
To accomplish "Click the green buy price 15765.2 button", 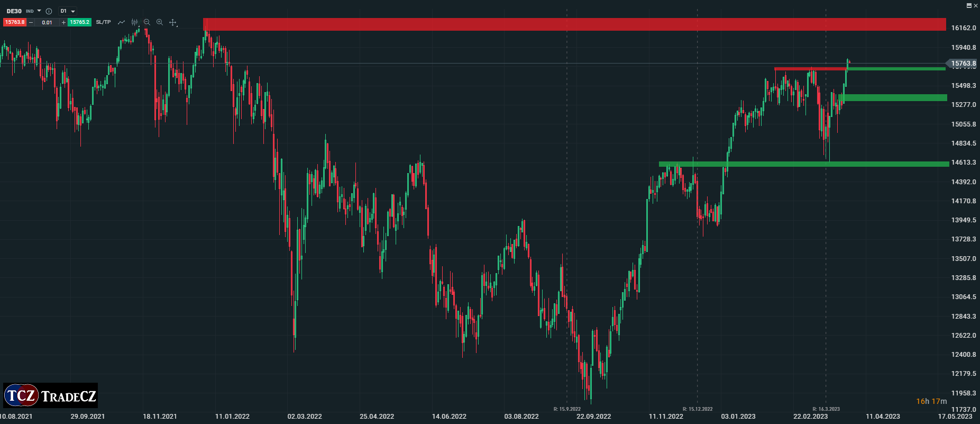I will [80, 22].
